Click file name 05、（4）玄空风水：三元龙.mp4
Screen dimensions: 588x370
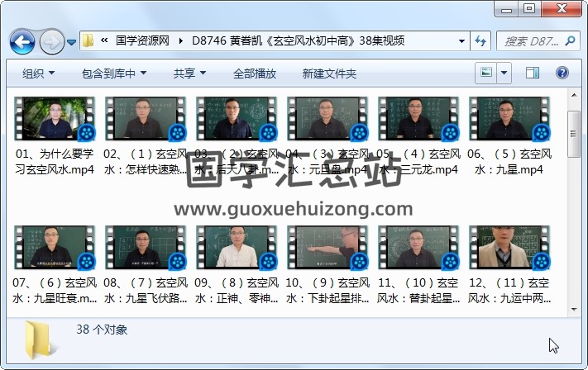click(418, 162)
